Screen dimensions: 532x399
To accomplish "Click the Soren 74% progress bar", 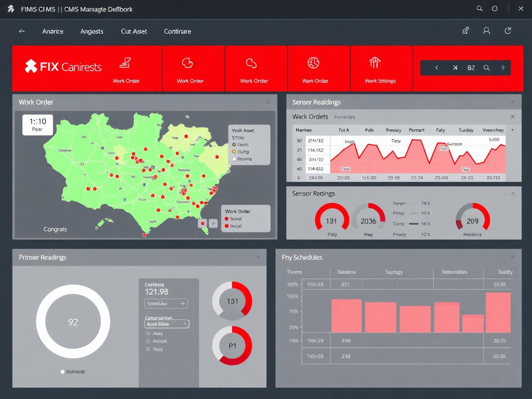I will coord(414,204).
